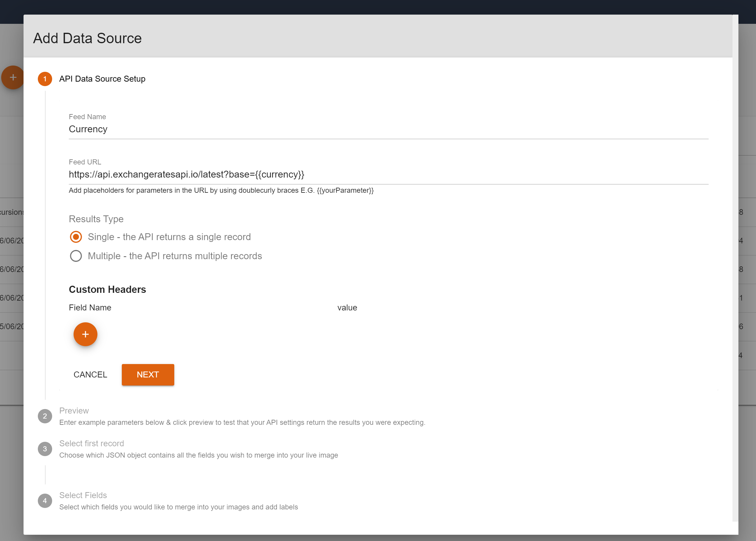The width and height of the screenshot is (756, 541).
Task: Click the step 3 circle icon
Action: [x=45, y=449]
